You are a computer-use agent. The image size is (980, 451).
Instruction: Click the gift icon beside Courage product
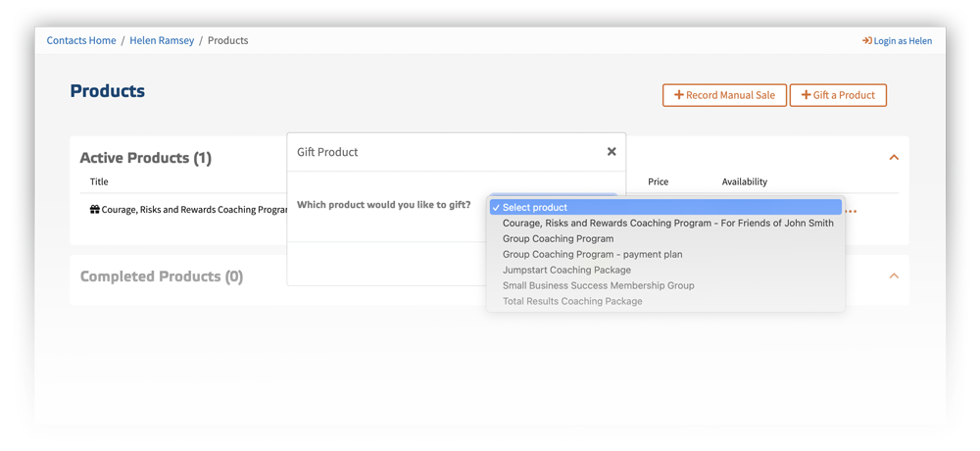(95, 210)
